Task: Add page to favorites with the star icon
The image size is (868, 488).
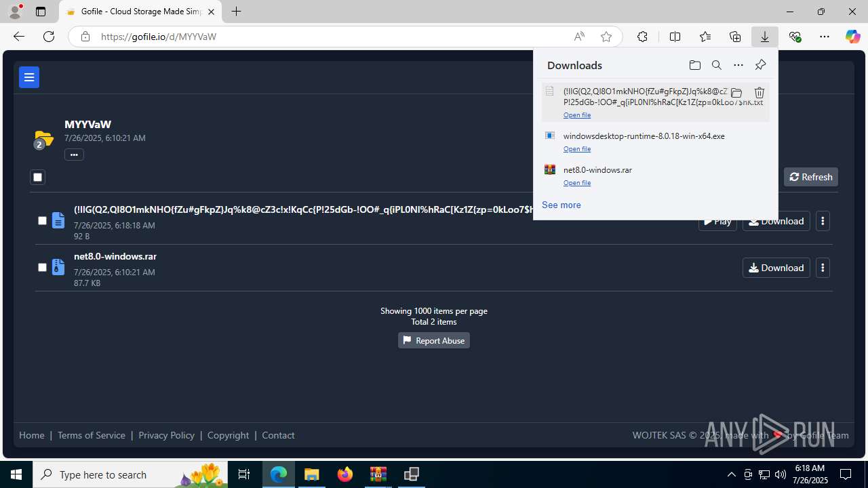Action: 606,37
